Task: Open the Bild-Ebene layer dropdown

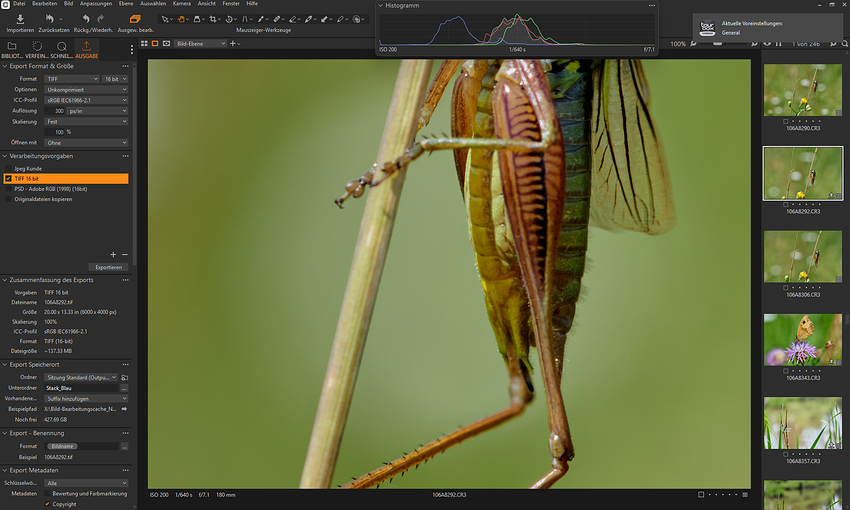Action: coord(201,43)
